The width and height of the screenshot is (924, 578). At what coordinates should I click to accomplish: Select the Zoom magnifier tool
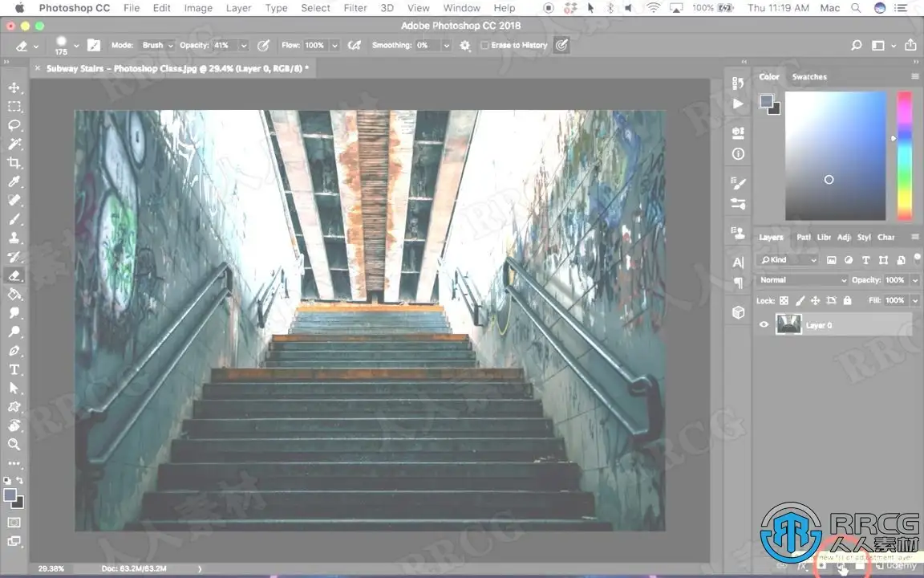tap(14, 444)
